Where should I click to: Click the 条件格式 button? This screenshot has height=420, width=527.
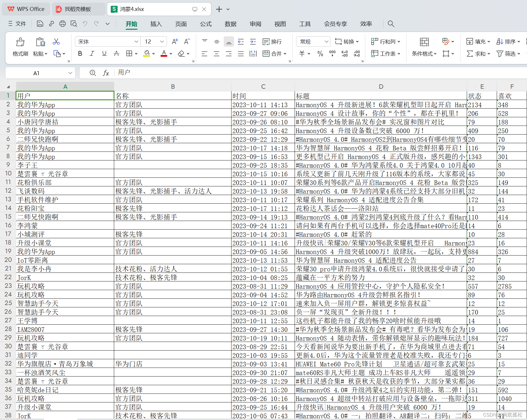tap(422, 54)
